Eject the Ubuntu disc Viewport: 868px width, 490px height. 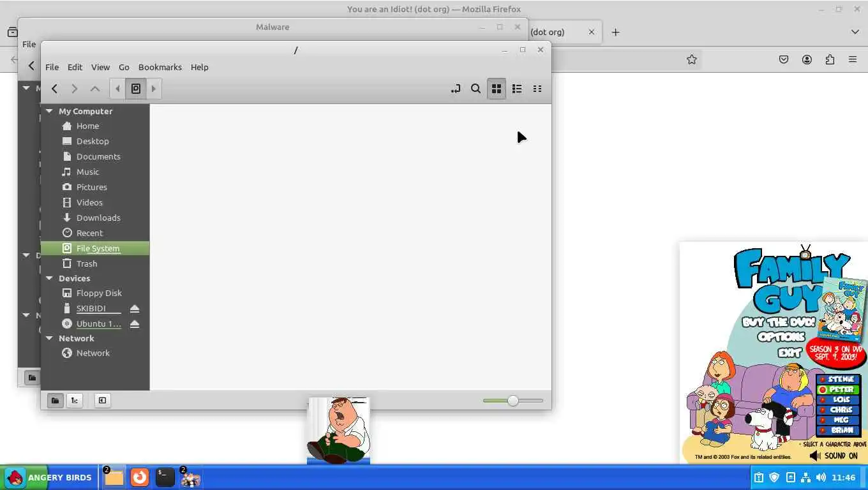click(135, 323)
